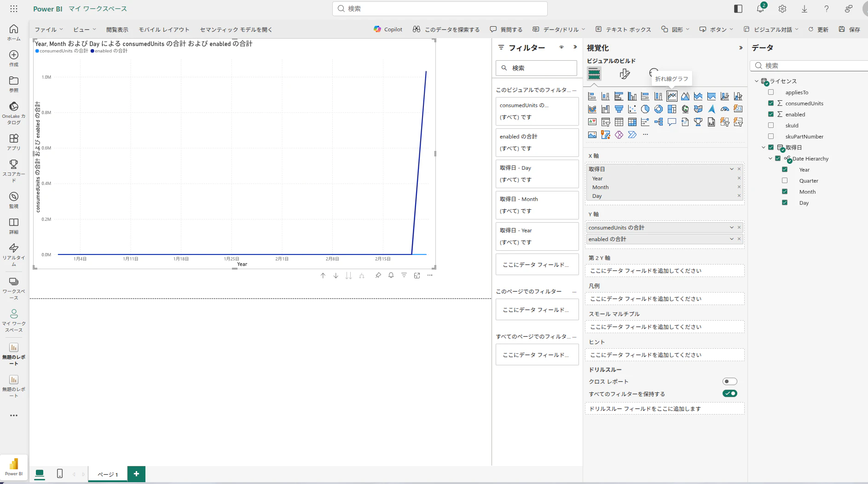Open dropdown for enabled の合計 Y-axis field
The height and width of the screenshot is (484, 868).
732,239
